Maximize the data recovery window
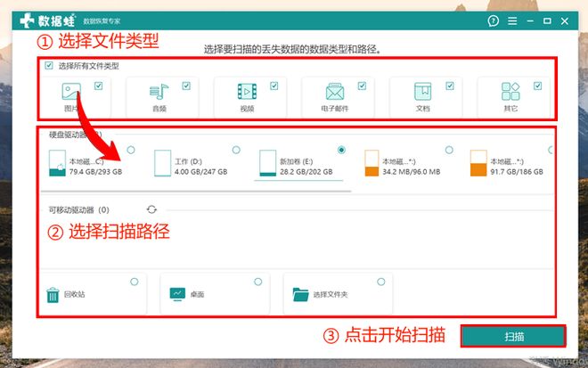 point(547,21)
